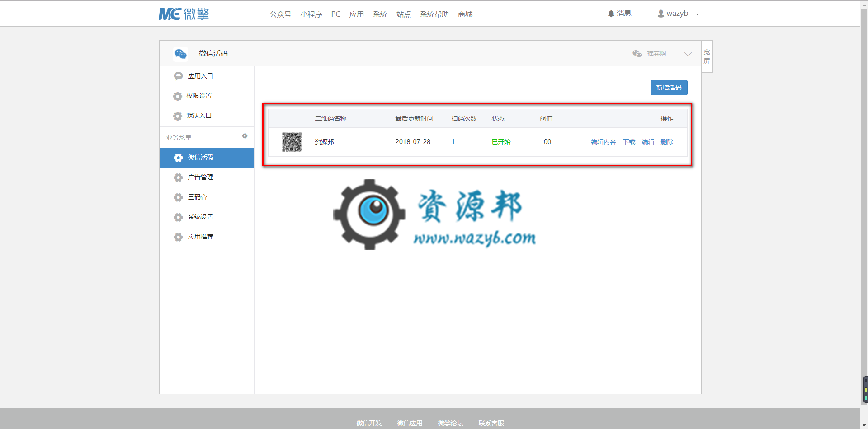
Task: Click the gear icon next to 应用推荐
Action: [x=178, y=237]
